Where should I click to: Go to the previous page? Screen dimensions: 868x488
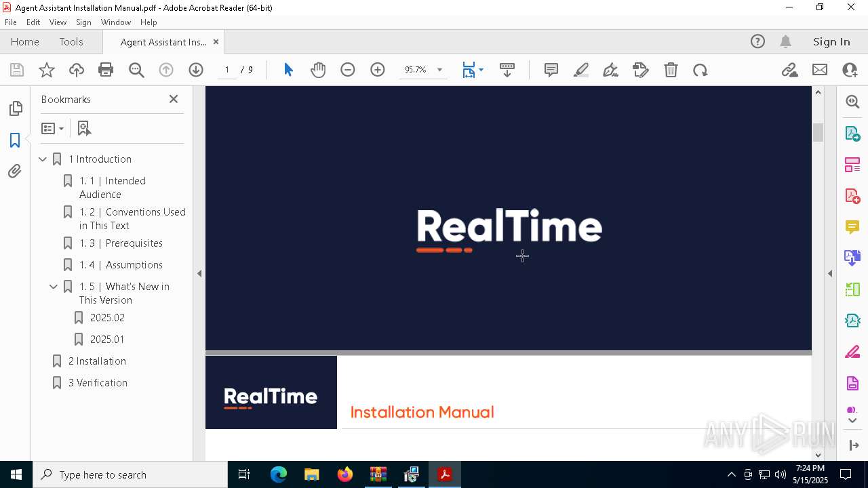click(x=166, y=70)
